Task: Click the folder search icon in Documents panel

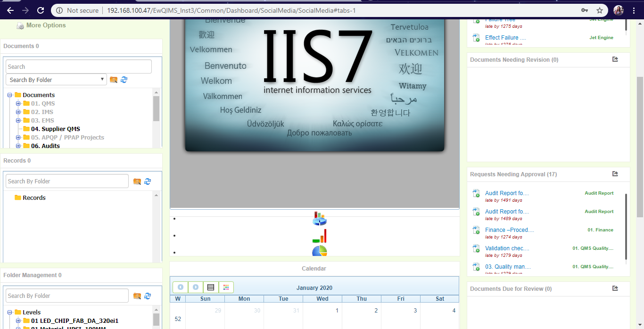Action: coord(114,80)
